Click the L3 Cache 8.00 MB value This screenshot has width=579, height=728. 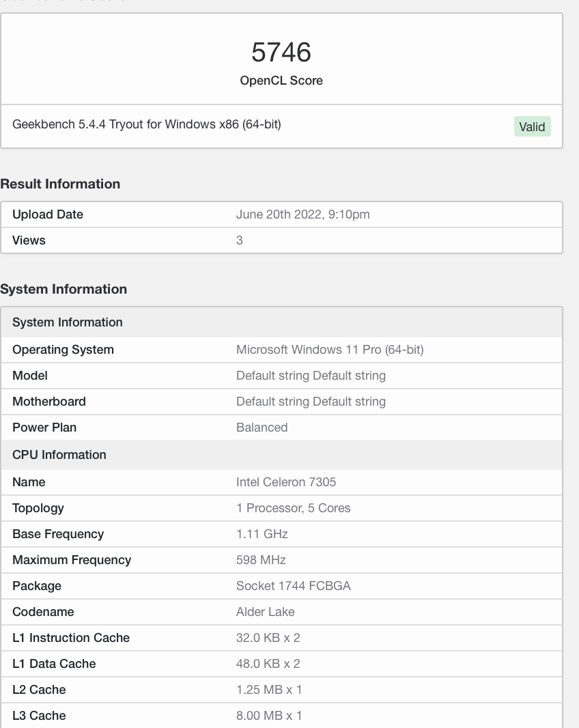point(269,716)
